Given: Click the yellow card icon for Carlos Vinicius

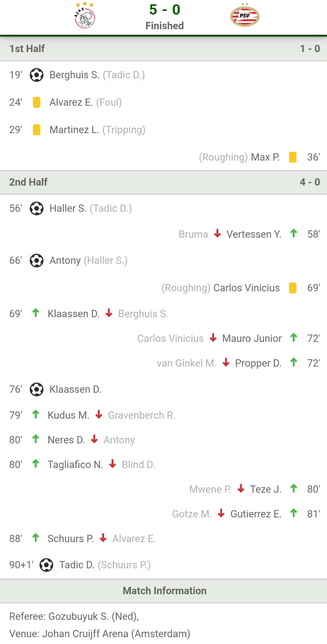Looking at the screenshot, I should tap(293, 288).
